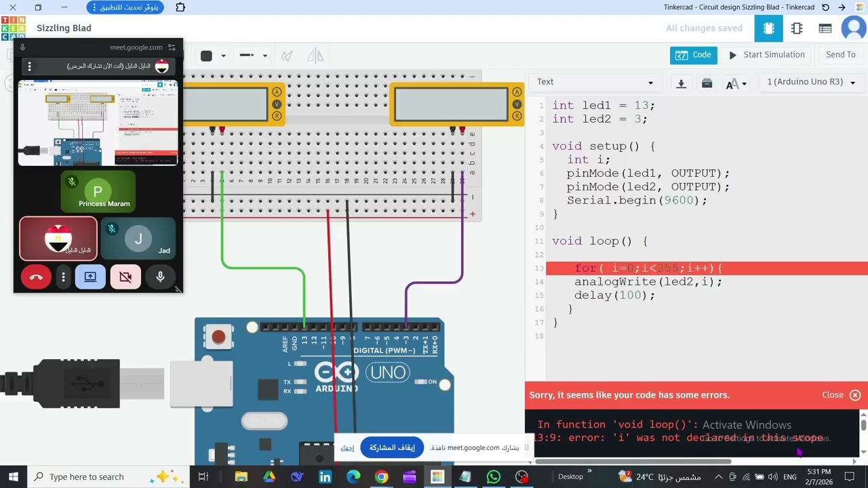The width and height of the screenshot is (868, 488).
Task: Click the highlighted error line 13
Action: 707,268
